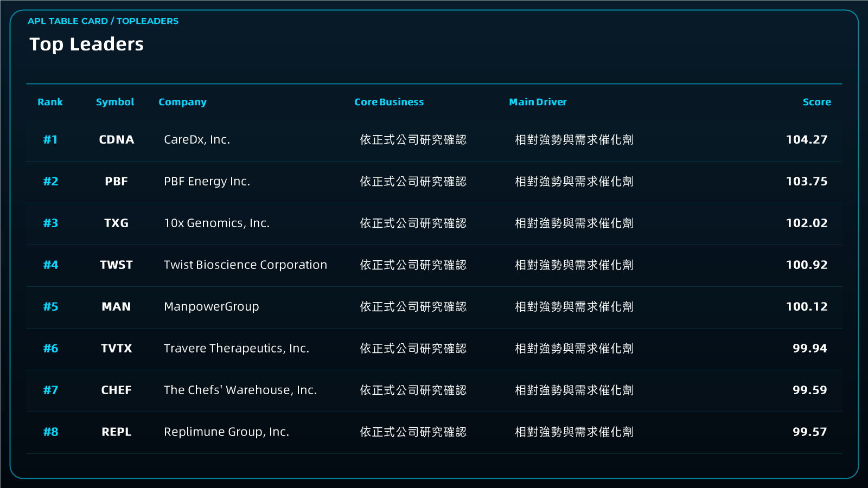Click the 104.27 score value

pos(807,139)
